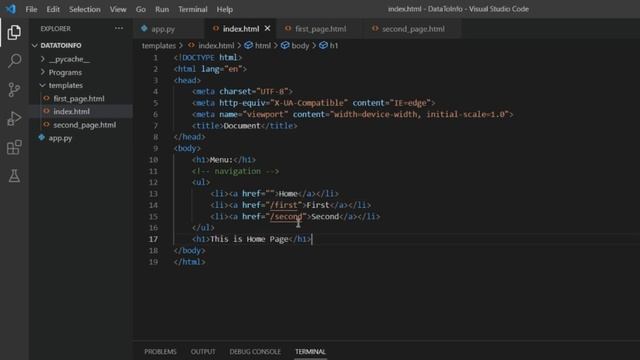Open the Go menu
Screen dimensions: 640x360
(x=140, y=9)
